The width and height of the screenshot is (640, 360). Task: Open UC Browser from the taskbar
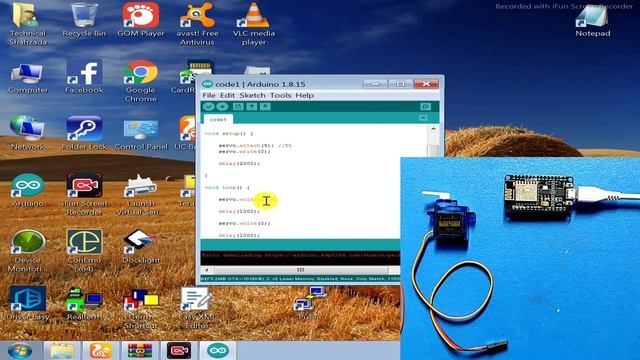pos(101,351)
